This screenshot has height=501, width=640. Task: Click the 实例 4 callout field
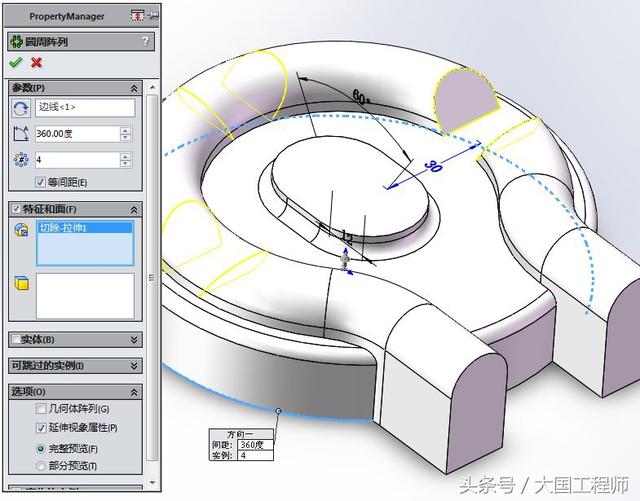point(255,455)
